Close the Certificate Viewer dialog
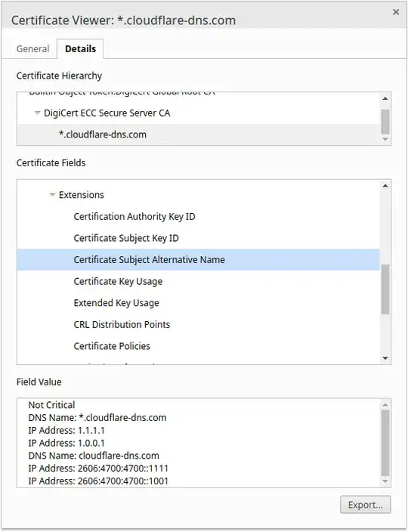Viewport: 408px width, 532px height. pyautogui.click(x=395, y=12)
